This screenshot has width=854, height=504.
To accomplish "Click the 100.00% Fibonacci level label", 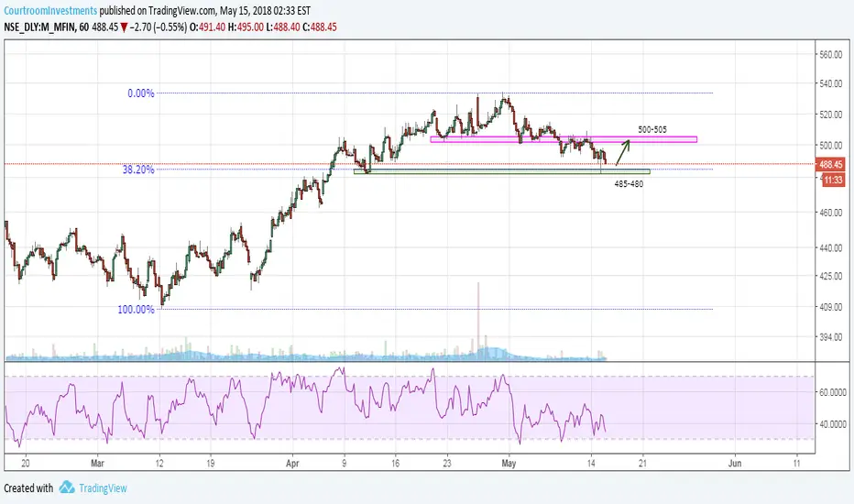I will point(137,310).
